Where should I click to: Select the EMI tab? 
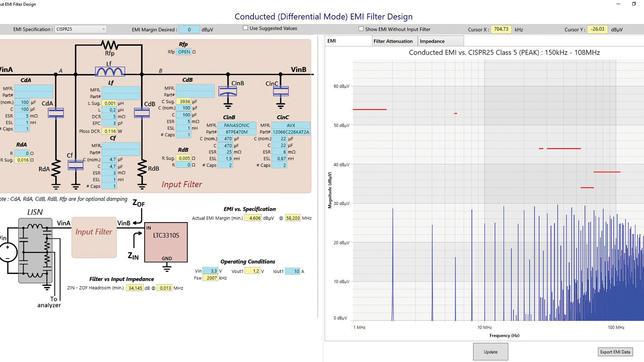point(332,41)
